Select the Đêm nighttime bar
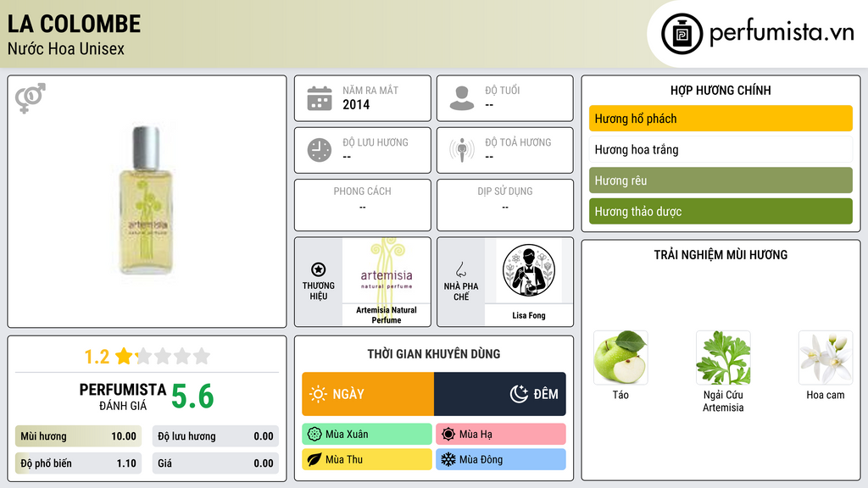 tap(500, 394)
